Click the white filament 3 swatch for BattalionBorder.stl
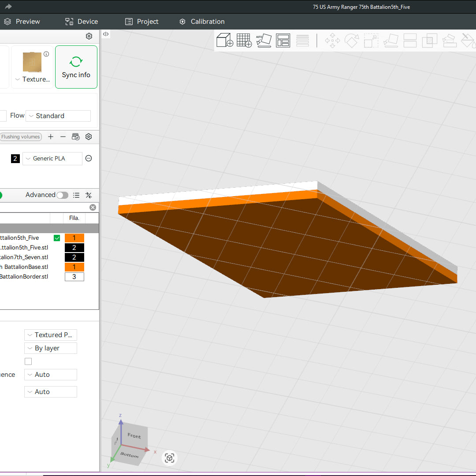The height and width of the screenshot is (476, 476). pos(74,277)
